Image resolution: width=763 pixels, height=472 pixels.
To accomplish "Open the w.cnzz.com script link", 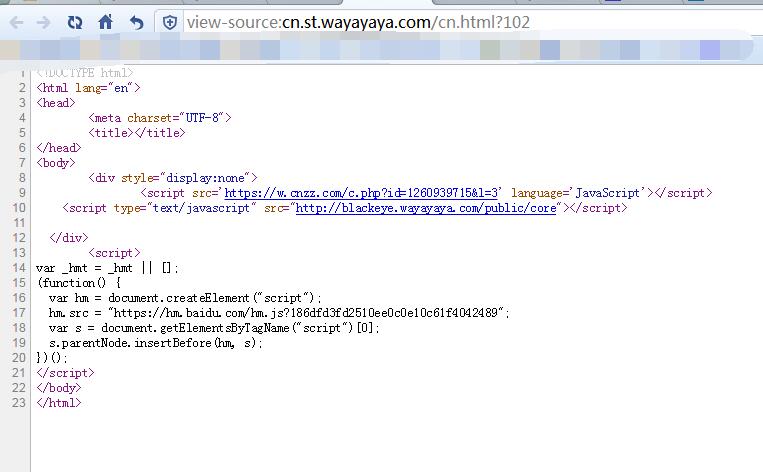I will pyautogui.click(x=361, y=193).
